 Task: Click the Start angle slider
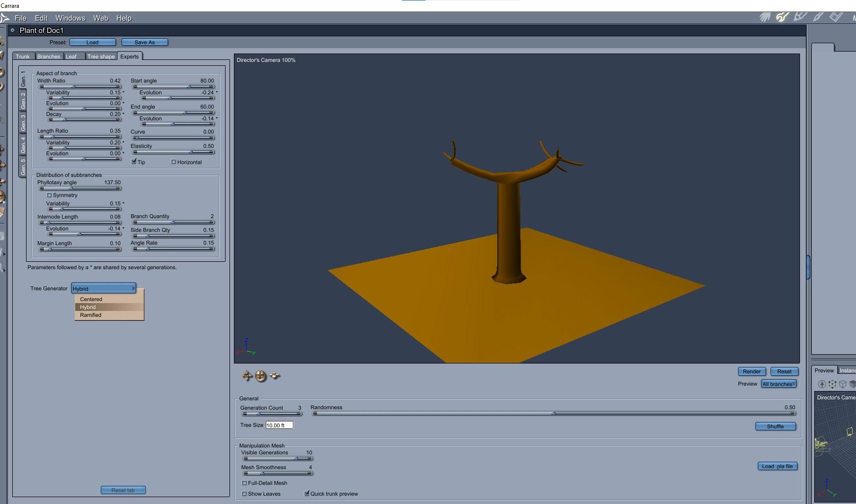point(173,86)
